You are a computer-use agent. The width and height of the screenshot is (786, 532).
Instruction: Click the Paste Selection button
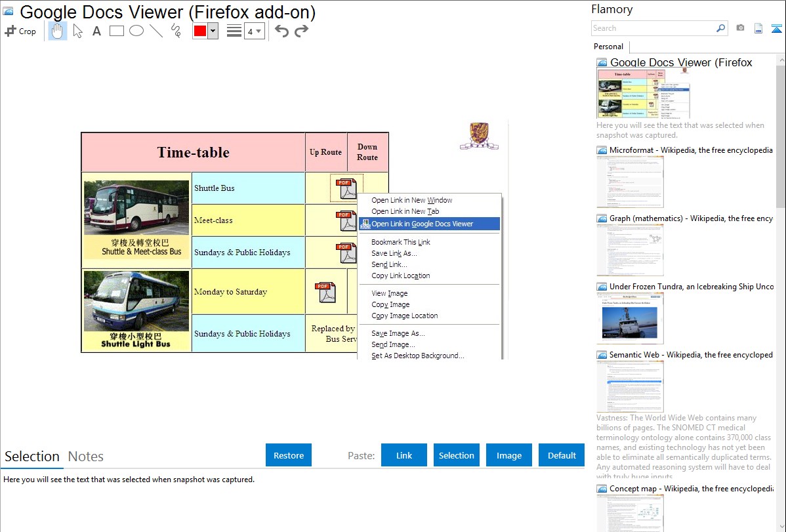456,455
